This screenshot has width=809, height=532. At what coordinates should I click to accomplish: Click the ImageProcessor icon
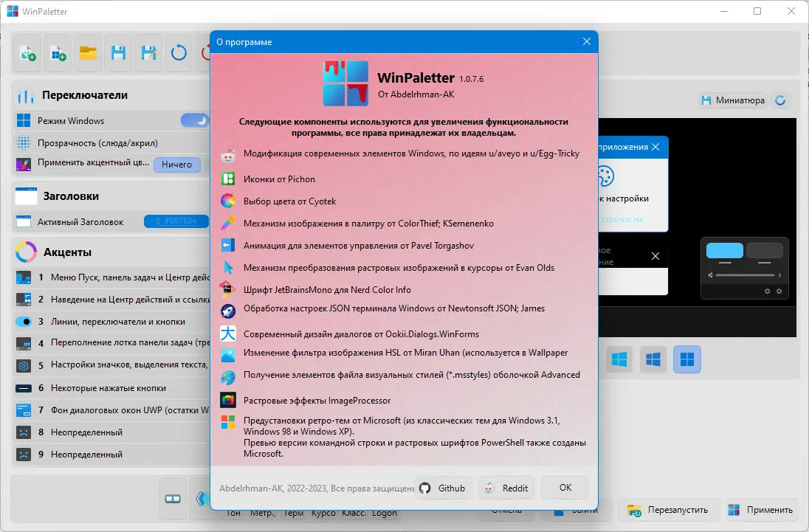(228, 400)
